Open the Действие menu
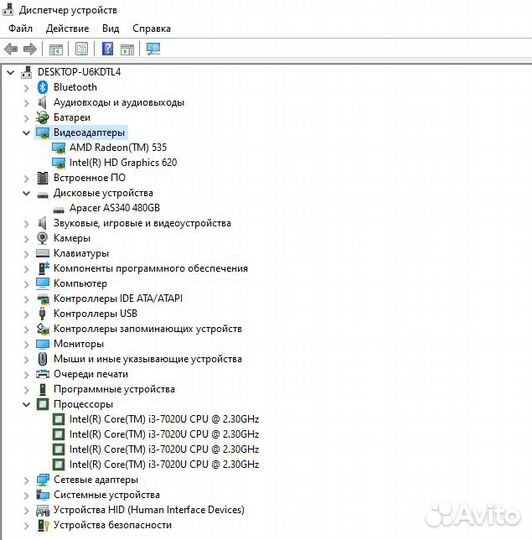The width and height of the screenshot is (532, 540). [67, 28]
